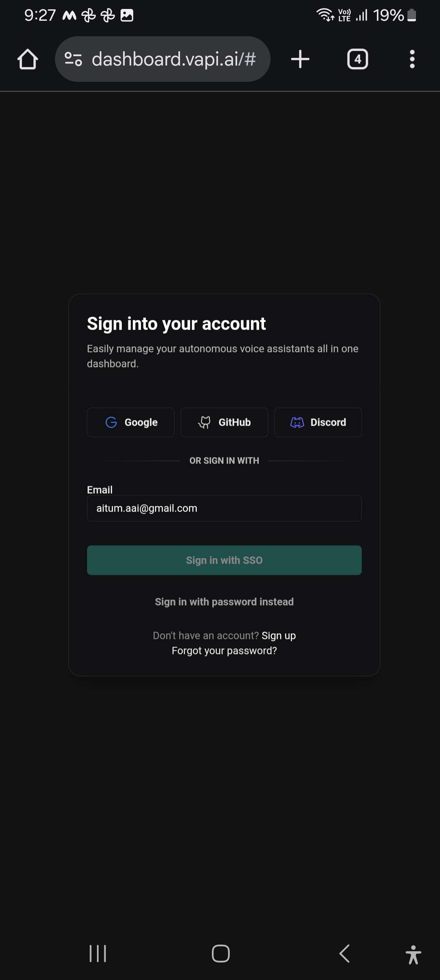Choose Sign in with password instead
Image resolution: width=440 pixels, height=980 pixels.
click(x=224, y=602)
